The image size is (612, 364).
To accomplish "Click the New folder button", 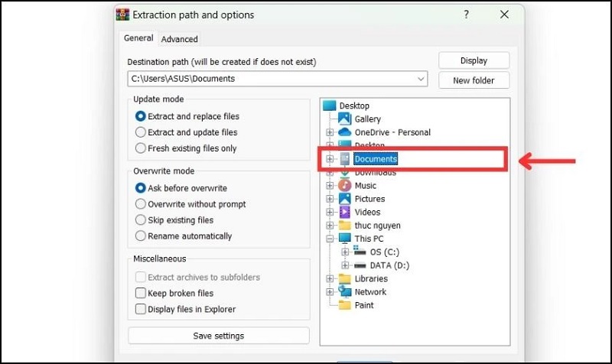I will (x=474, y=80).
